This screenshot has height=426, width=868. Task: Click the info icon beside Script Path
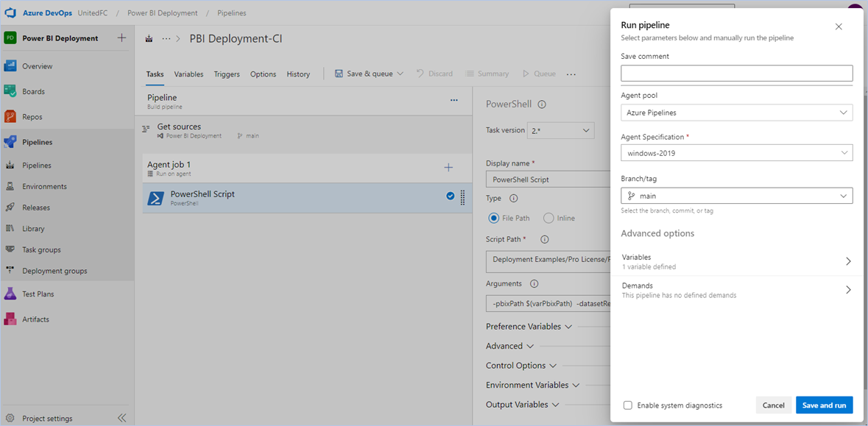click(544, 240)
